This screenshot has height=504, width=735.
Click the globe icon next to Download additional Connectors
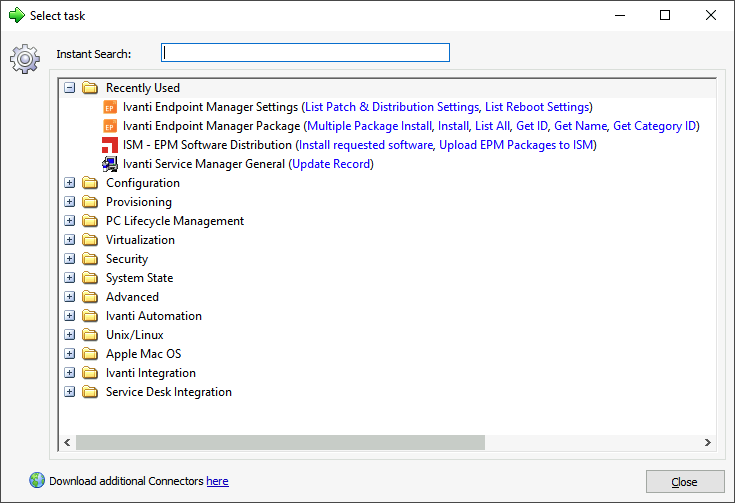pyautogui.click(x=37, y=481)
